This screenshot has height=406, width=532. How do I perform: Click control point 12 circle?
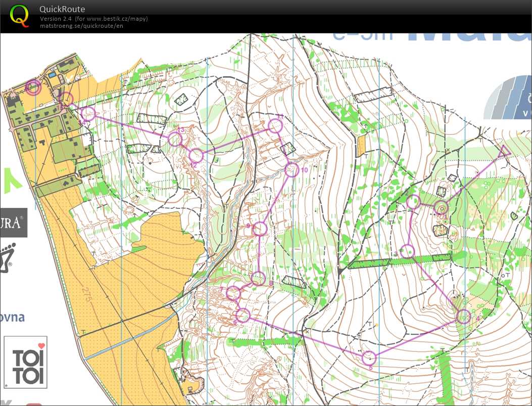(196, 155)
